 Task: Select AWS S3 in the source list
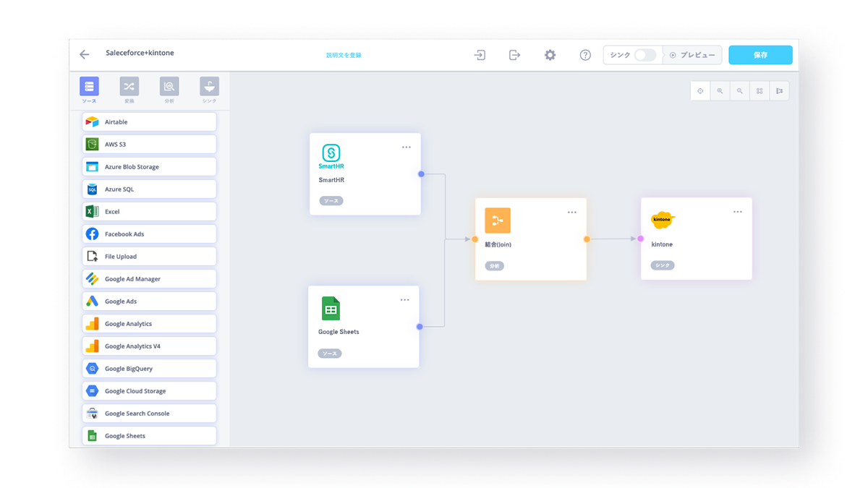[149, 144]
